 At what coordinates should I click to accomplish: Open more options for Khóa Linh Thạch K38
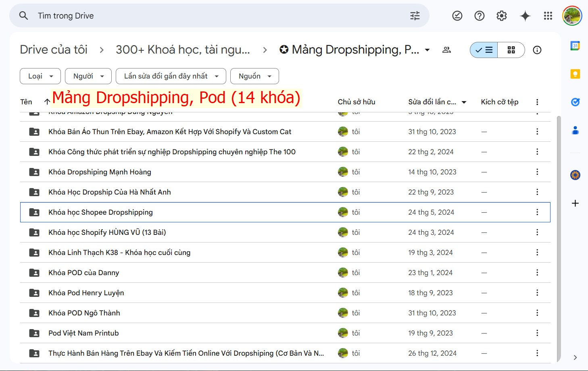(x=537, y=253)
